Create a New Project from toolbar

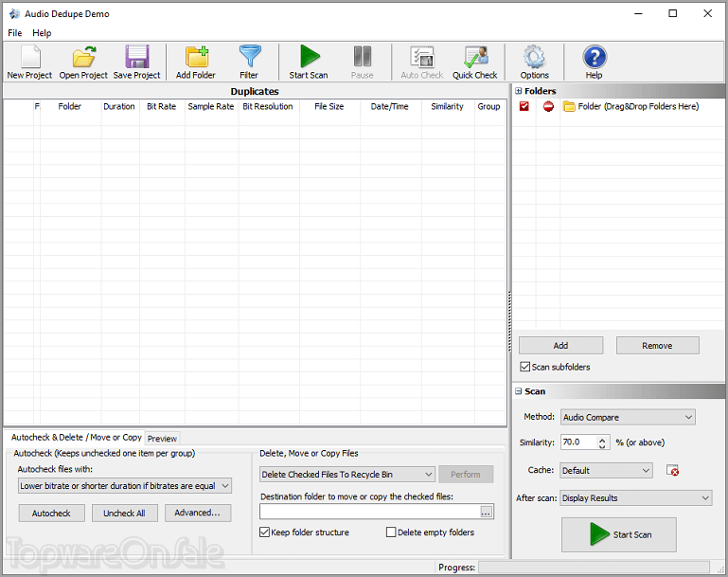(x=29, y=63)
